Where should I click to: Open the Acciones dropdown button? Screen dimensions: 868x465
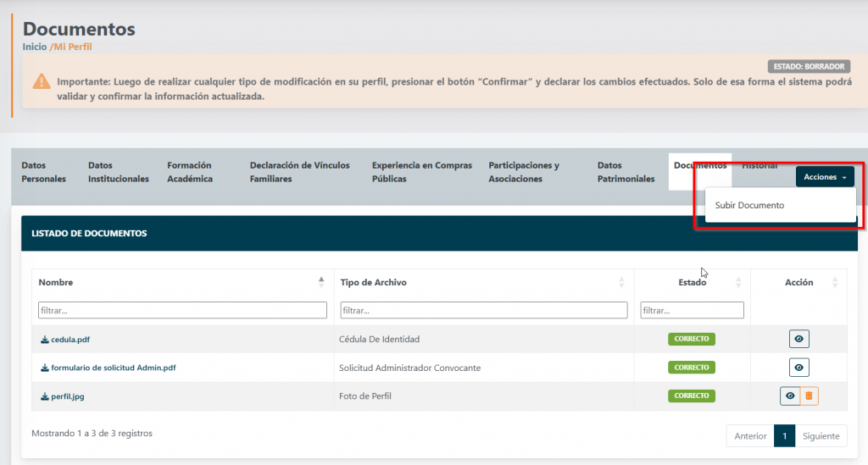(x=825, y=177)
